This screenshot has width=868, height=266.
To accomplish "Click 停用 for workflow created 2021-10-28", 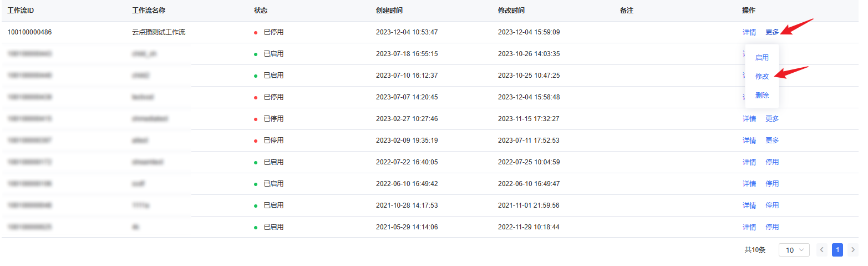I will (x=772, y=205).
